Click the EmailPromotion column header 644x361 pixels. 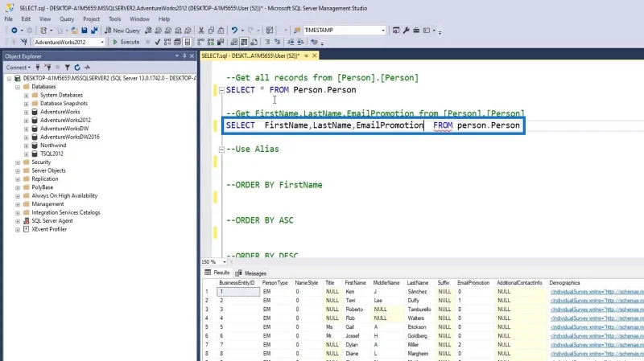click(x=473, y=283)
